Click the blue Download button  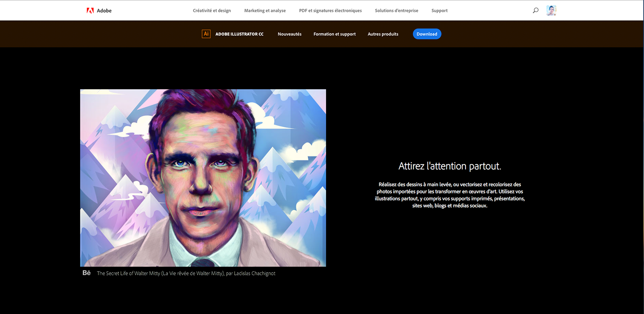[427, 34]
